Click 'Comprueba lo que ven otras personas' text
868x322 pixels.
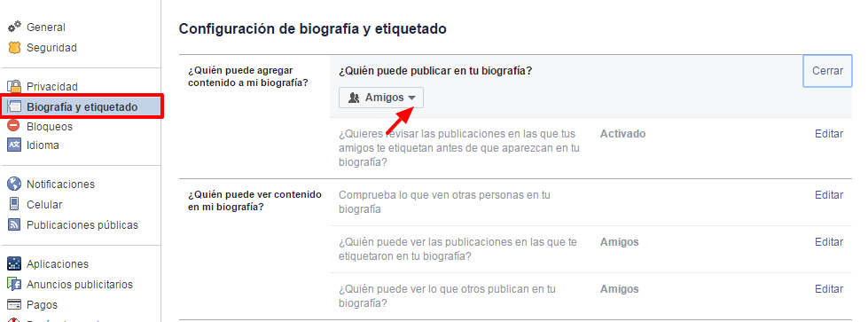pos(444,202)
